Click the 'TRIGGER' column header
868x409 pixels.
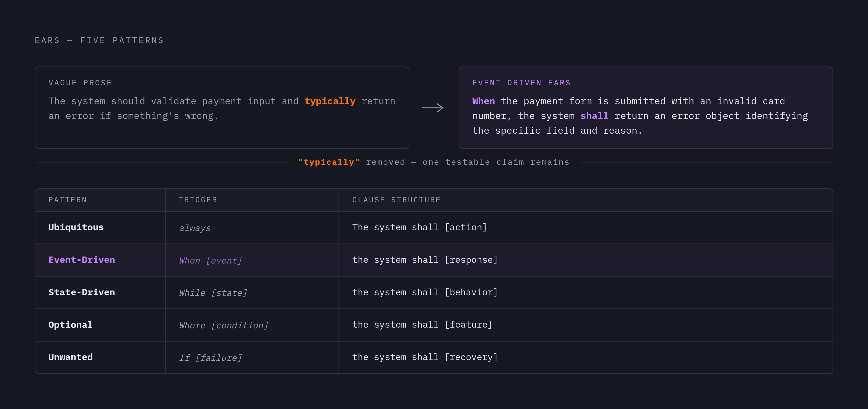click(x=198, y=200)
